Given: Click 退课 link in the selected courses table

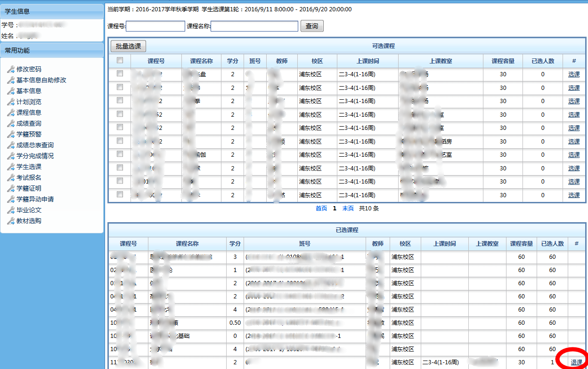Looking at the screenshot, I should [576, 362].
